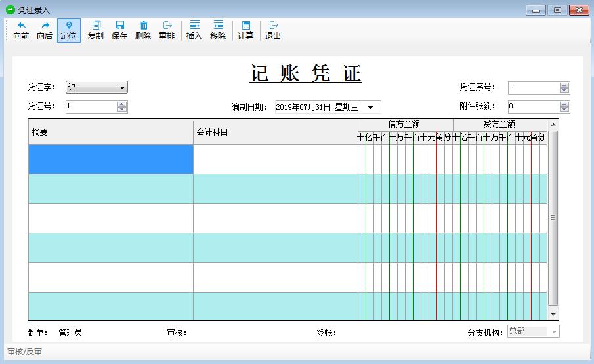Image resolution: width=594 pixels, height=364 pixels.
Task: Open the 计算 calculator tool
Action: tap(245, 30)
